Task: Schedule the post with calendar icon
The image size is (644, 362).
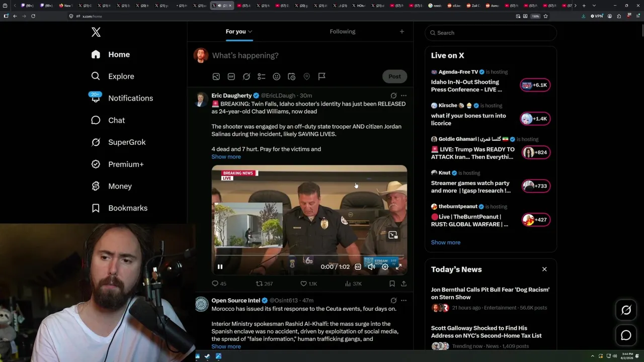Action: tap(292, 76)
